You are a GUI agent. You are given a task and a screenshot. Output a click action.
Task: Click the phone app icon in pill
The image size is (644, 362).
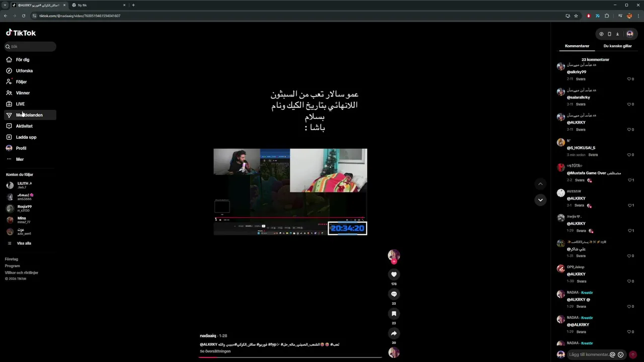[x=609, y=34]
